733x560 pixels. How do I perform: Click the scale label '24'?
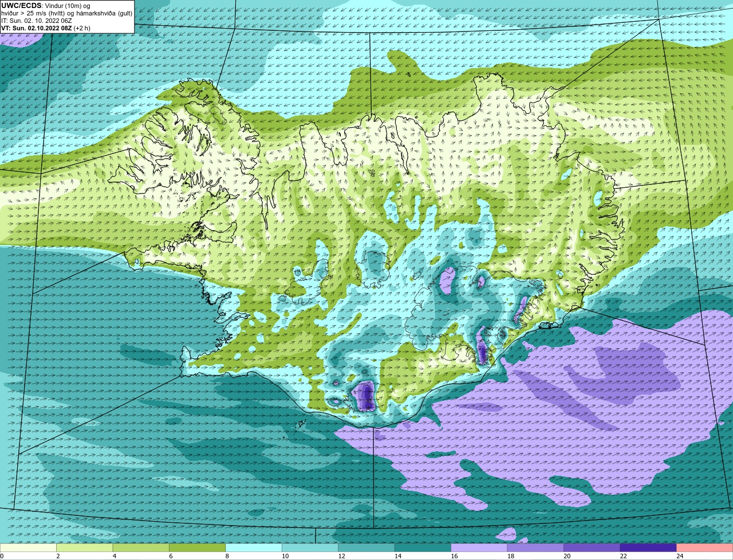(680, 556)
